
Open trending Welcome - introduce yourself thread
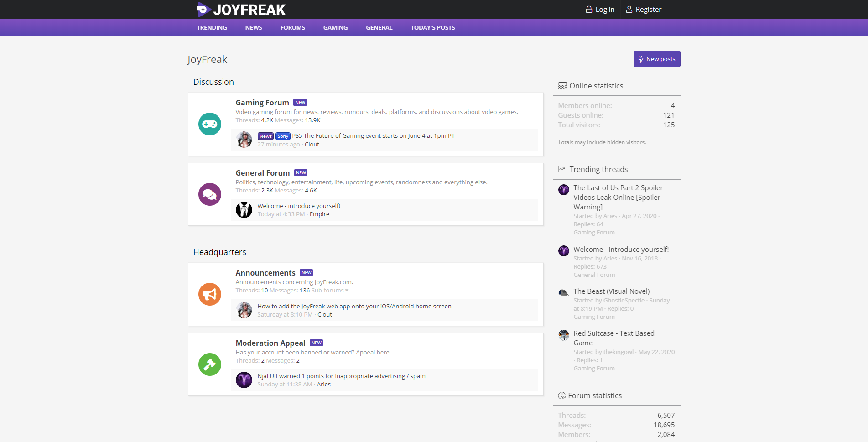click(621, 250)
